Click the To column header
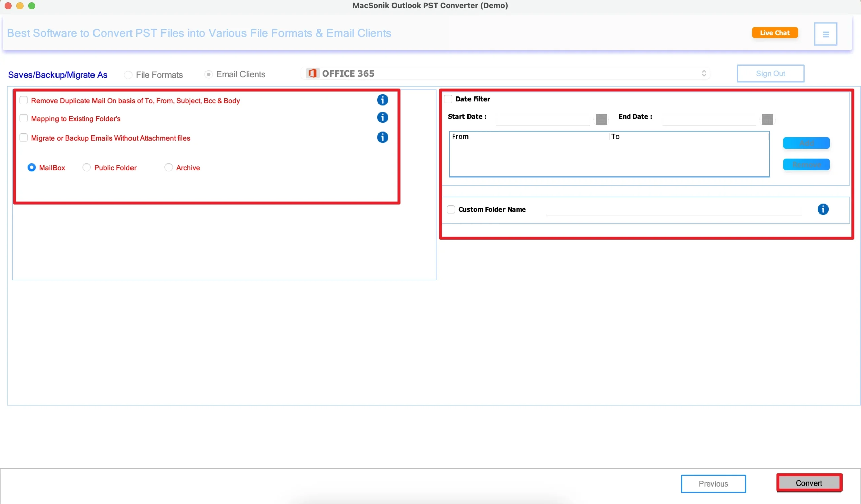 click(x=688, y=137)
